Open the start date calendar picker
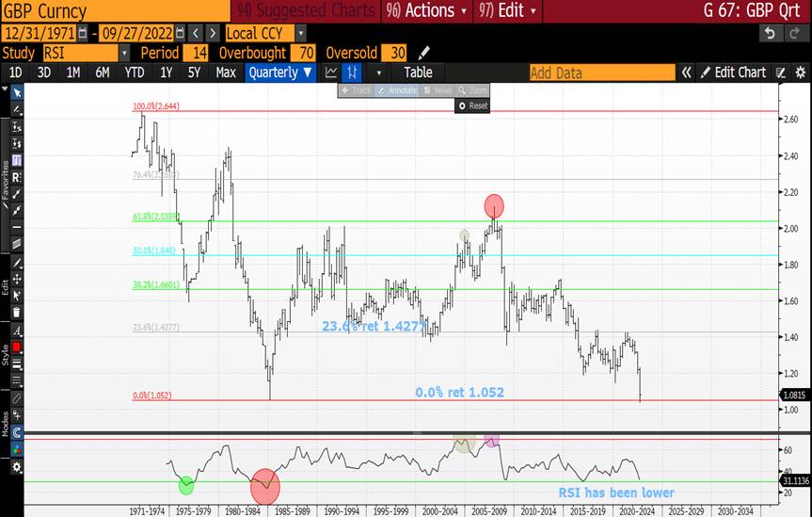 click(83, 34)
